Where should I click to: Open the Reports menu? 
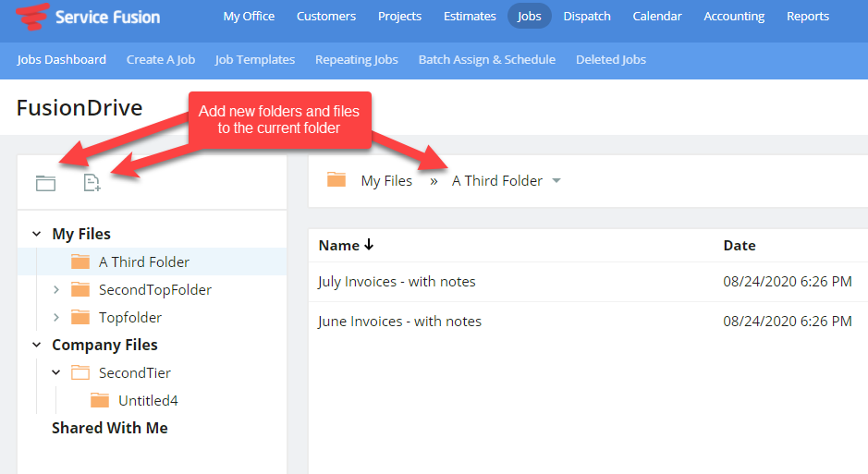point(808,16)
